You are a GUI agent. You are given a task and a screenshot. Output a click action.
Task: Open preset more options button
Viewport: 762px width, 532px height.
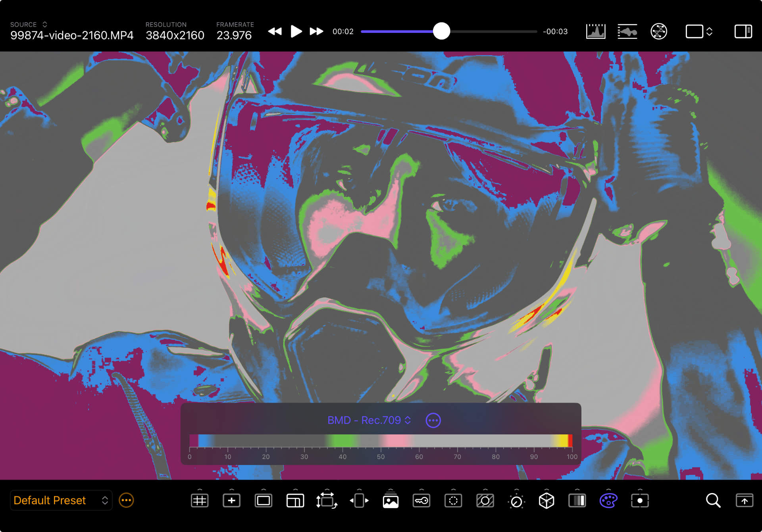(x=126, y=500)
